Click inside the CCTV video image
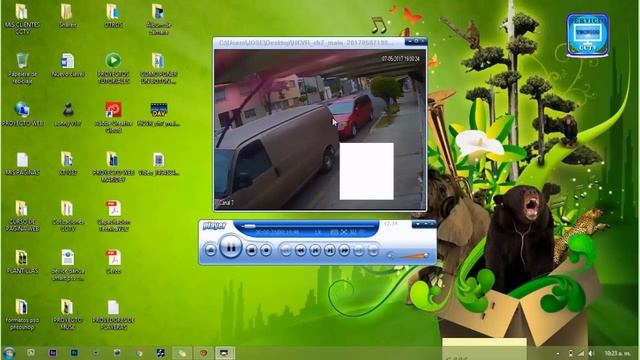The image size is (640, 360). tap(320, 129)
